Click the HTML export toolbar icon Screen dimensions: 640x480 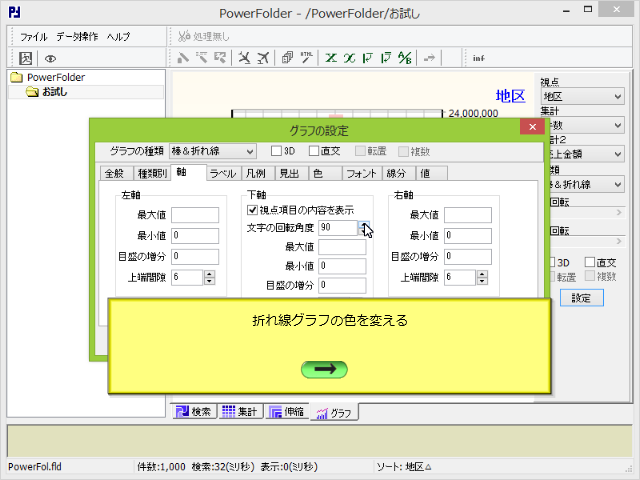[306, 58]
